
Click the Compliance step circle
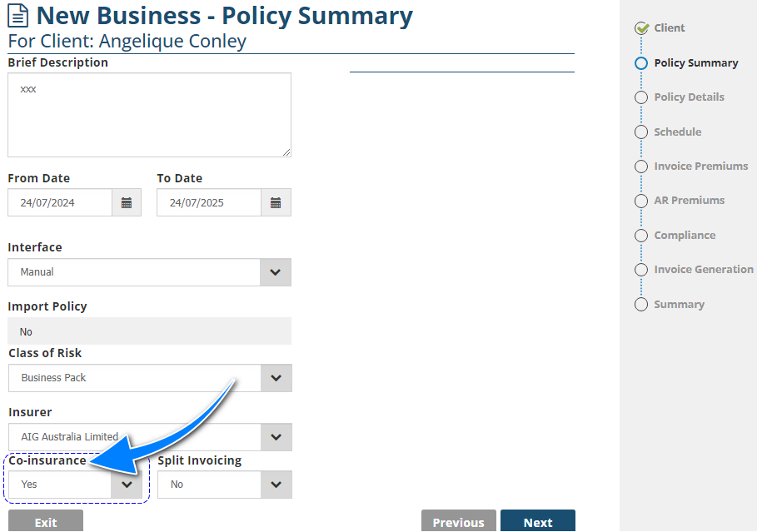[x=641, y=236]
